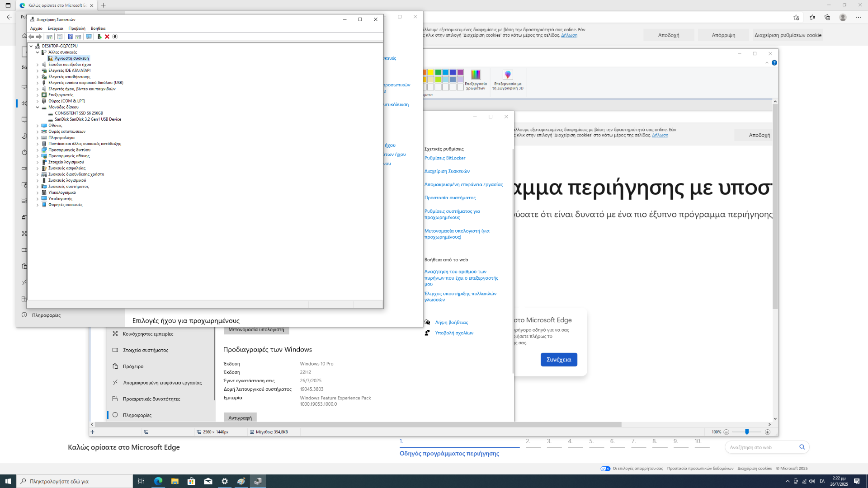Click Διαχείριση ρυθμίσεων cookie button

[x=788, y=35]
